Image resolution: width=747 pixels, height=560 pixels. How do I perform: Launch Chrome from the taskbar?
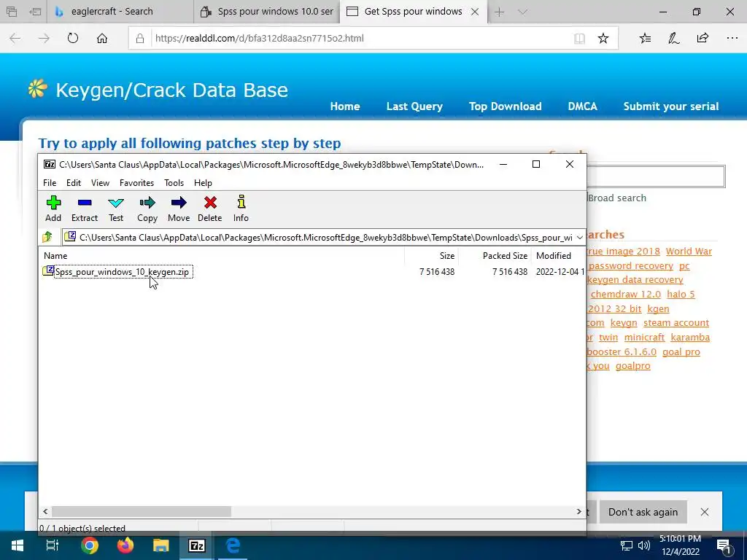point(89,545)
